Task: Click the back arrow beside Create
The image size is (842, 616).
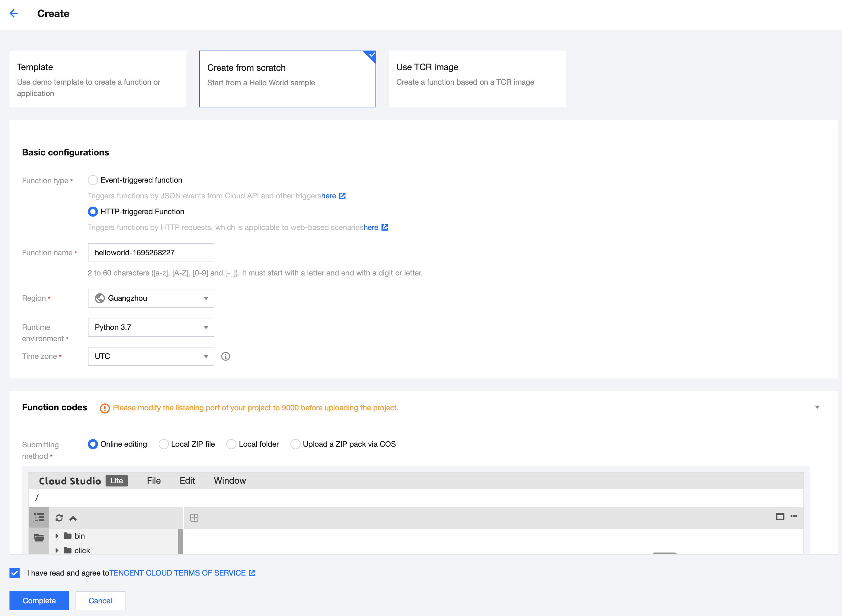Action: point(14,13)
